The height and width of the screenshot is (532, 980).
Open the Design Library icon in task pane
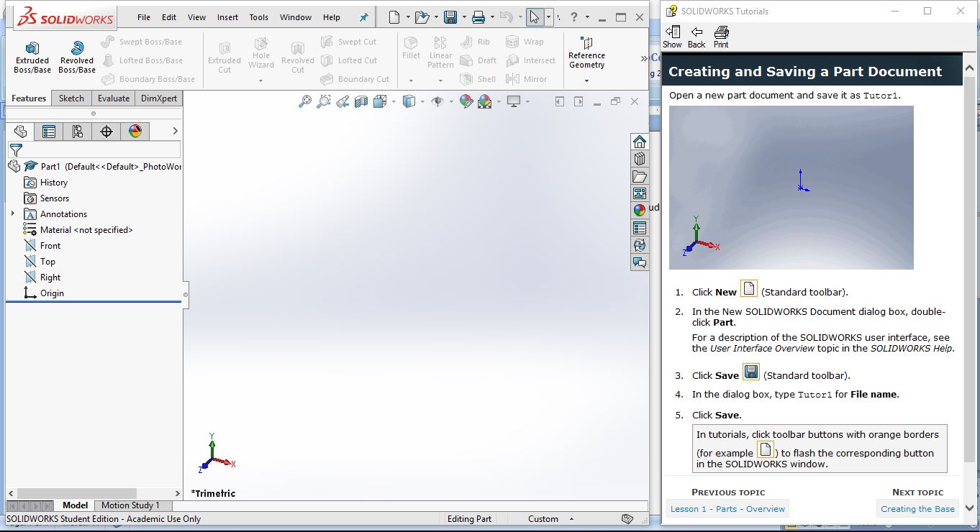pos(640,159)
